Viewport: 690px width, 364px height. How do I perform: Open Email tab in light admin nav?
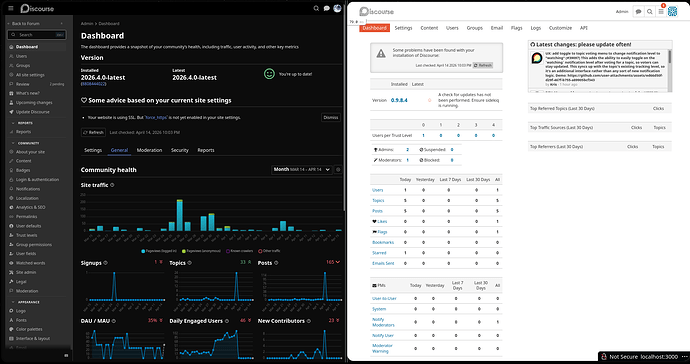[496, 28]
